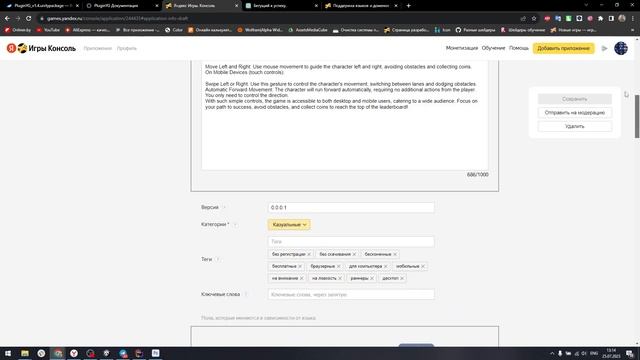Open the AssetsMediaCube bookmark
Screen dimensions: 640x360
coord(308,30)
